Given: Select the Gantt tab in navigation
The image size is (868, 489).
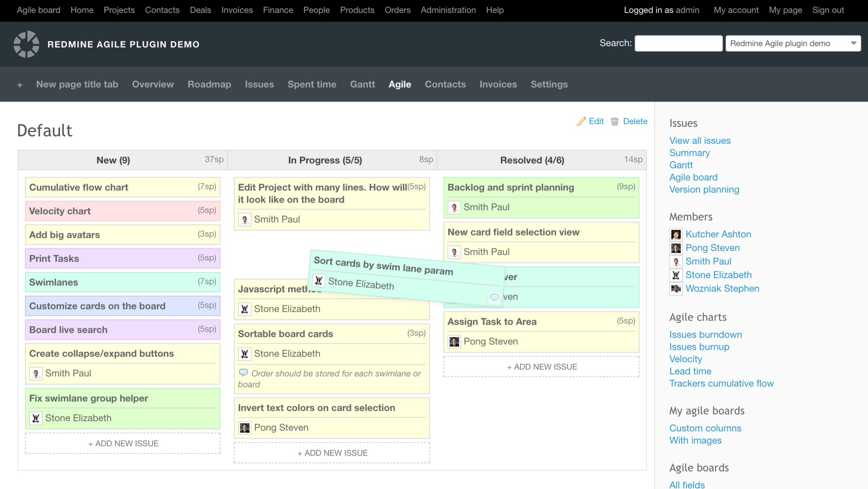Looking at the screenshot, I should [363, 83].
